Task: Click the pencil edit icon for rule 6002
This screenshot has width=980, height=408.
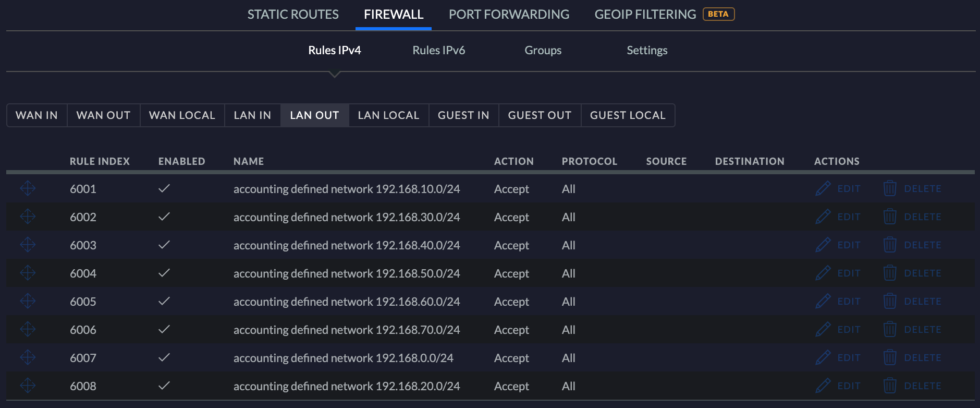Action: (823, 217)
